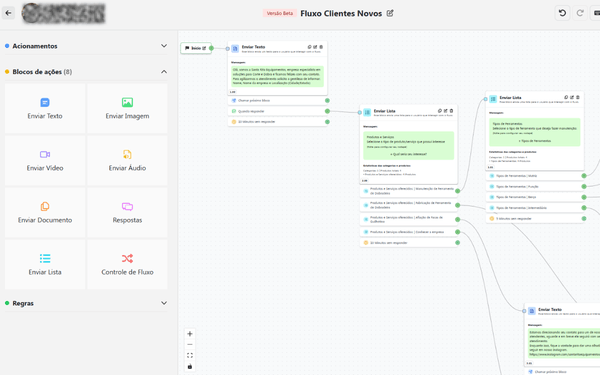
Task: Click the text icon on bottom Enviar Texto node
Action: [532, 311]
